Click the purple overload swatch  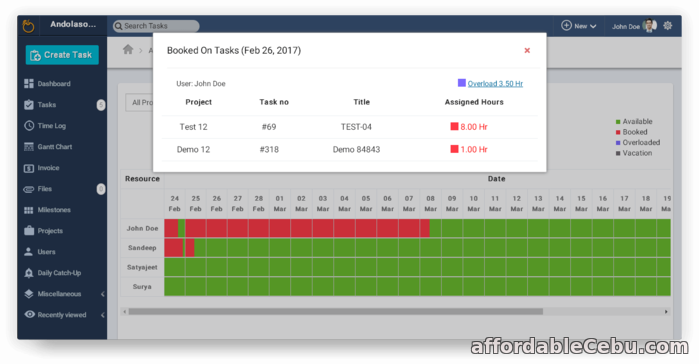[462, 83]
